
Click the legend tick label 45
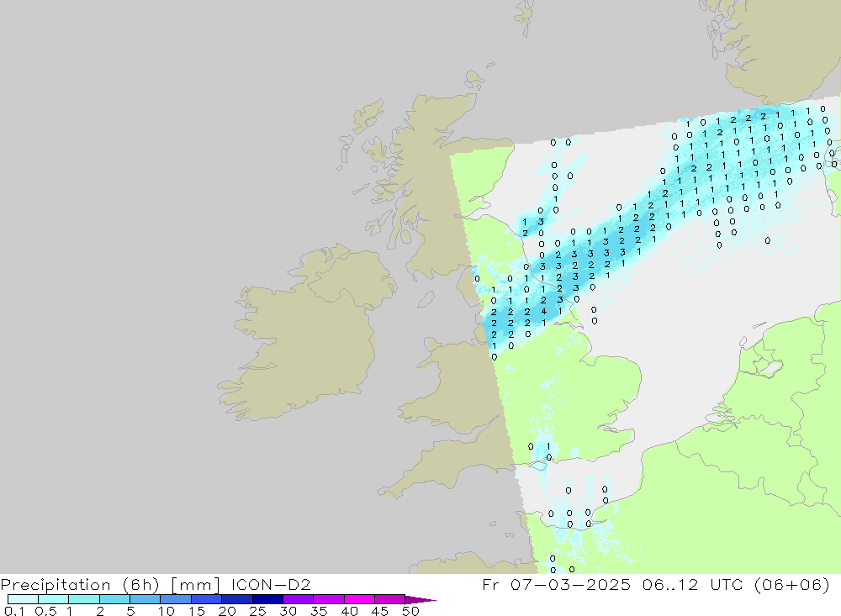(380, 611)
